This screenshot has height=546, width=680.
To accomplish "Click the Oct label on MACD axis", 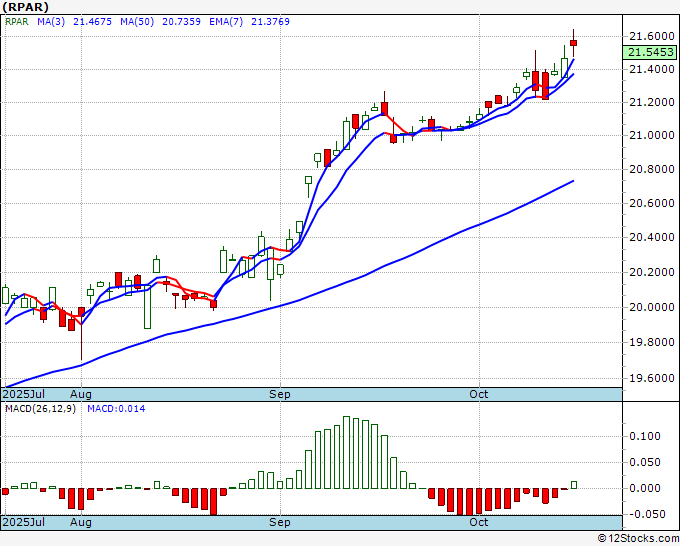I will coord(479,522).
